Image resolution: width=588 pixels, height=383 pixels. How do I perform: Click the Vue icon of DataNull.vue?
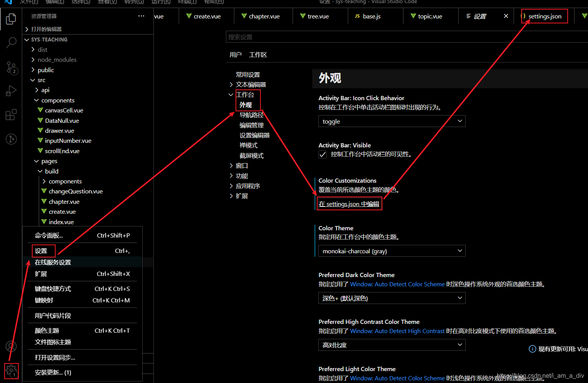40,121
